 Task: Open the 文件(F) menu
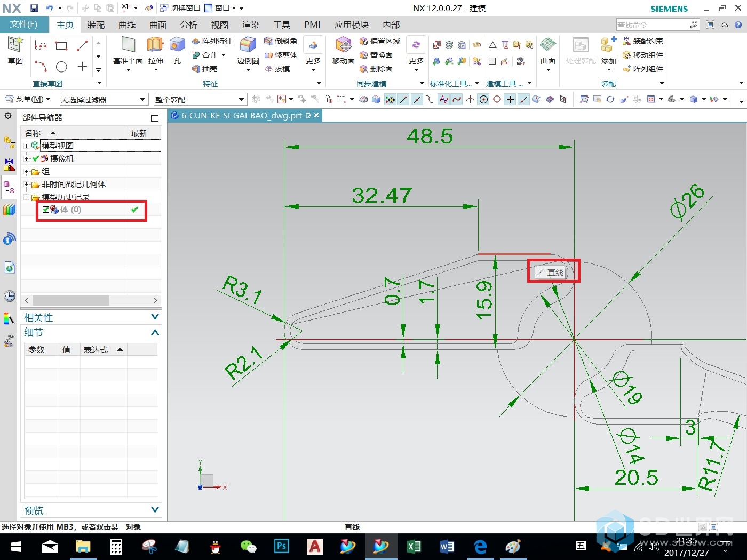[24, 25]
